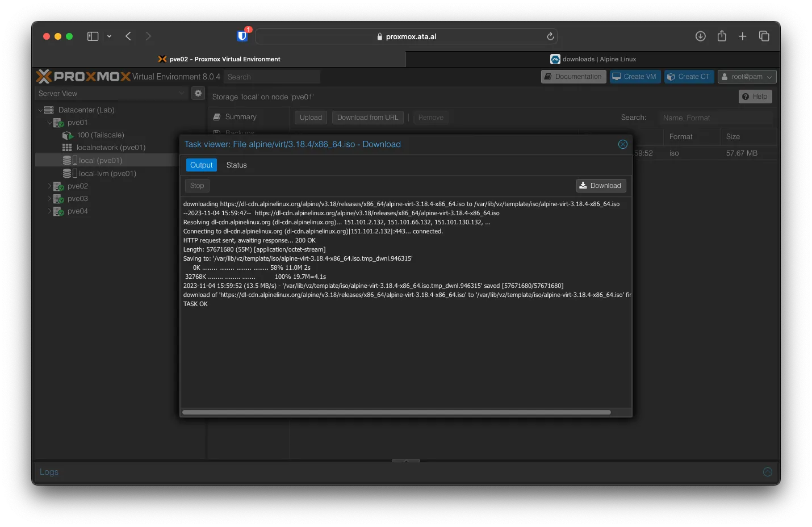Show tab overview icon
This screenshot has width=812, height=527.
(764, 36)
